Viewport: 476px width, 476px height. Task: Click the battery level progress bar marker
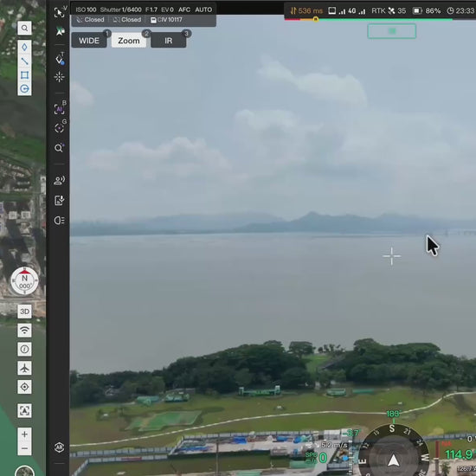click(316, 19)
